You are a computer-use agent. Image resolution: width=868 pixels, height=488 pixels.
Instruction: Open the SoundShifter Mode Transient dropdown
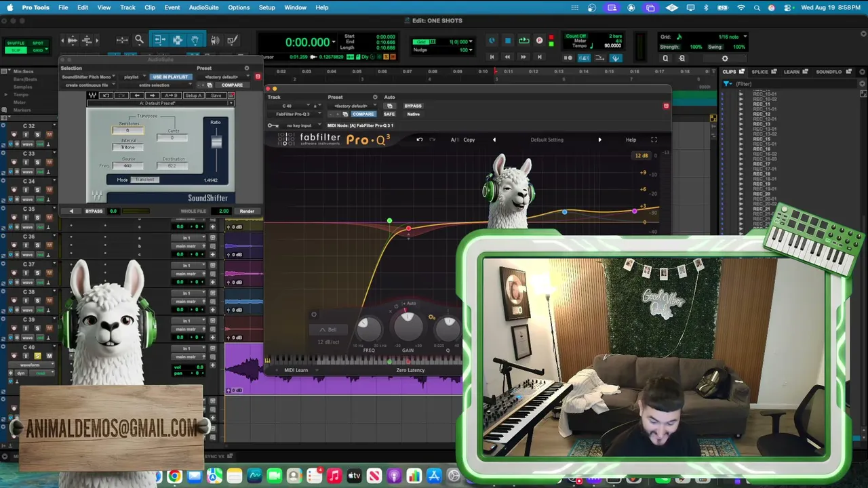(144, 180)
